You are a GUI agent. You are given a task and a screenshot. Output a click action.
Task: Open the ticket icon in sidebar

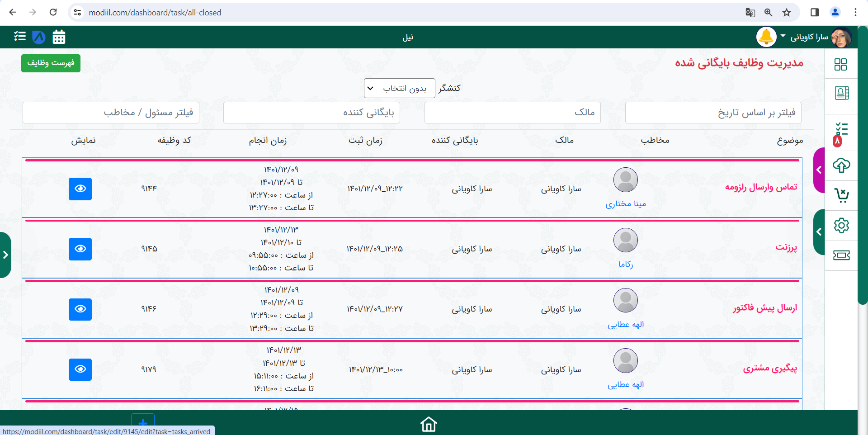coord(841,255)
